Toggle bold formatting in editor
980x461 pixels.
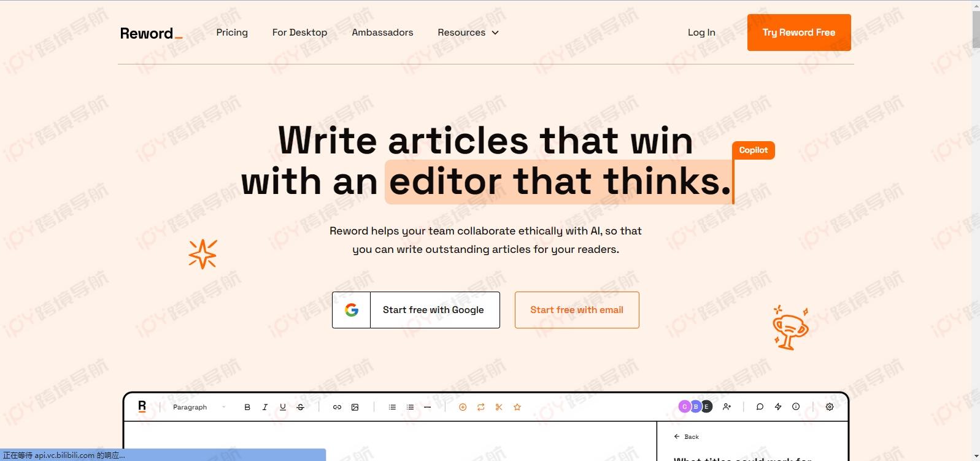coord(247,407)
